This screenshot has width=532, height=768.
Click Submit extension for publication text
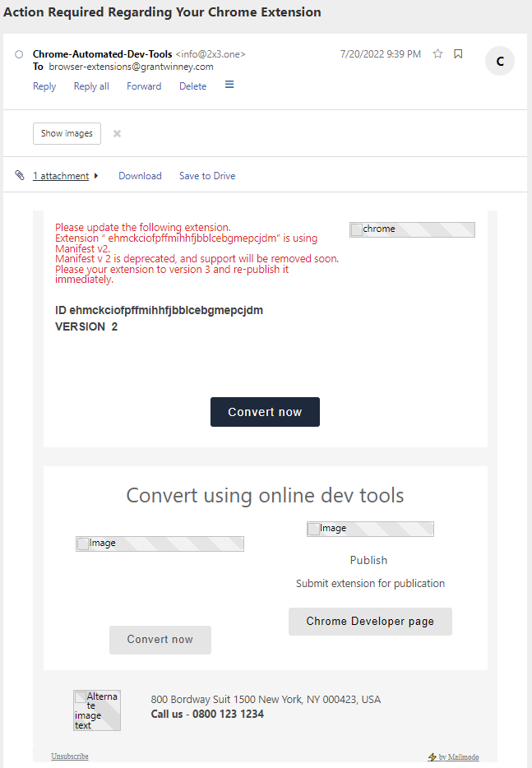tap(370, 583)
